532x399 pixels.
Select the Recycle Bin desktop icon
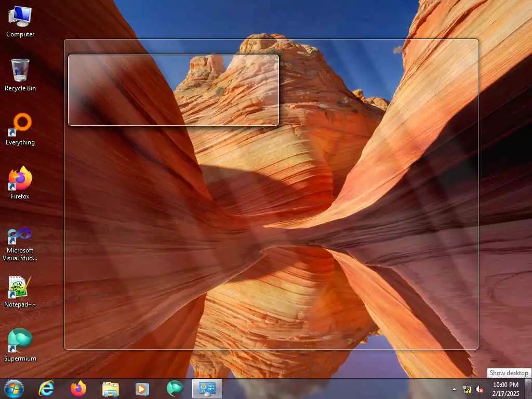(20, 75)
